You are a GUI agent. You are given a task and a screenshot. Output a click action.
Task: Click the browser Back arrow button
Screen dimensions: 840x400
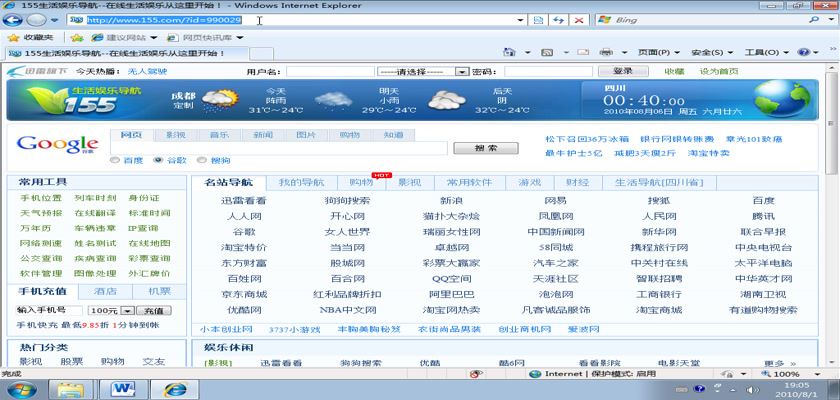(16, 19)
